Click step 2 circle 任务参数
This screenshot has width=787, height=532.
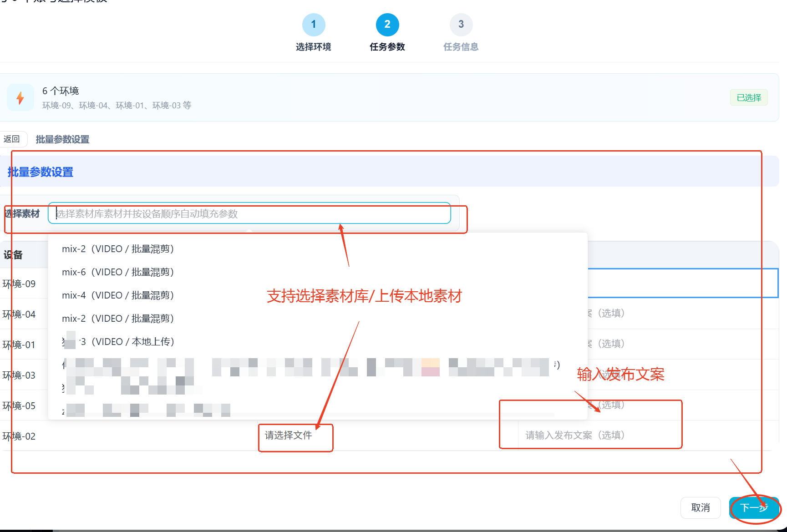387,25
